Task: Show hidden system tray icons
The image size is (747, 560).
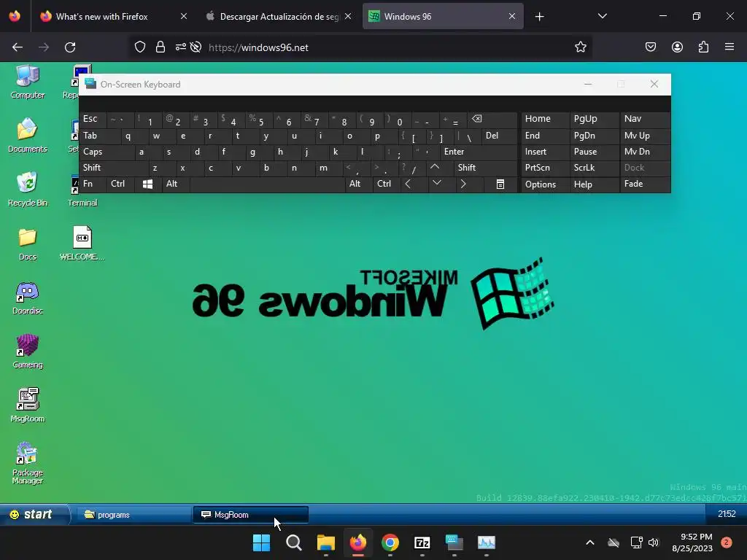Action: coord(589,542)
